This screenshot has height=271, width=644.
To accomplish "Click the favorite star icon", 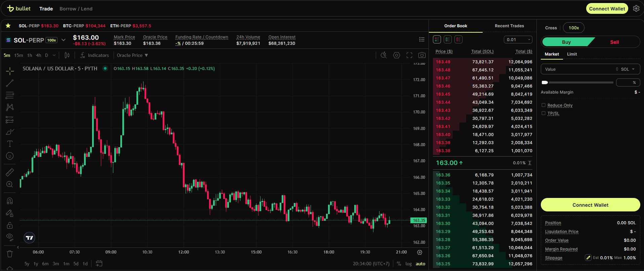I will coord(8,26).
